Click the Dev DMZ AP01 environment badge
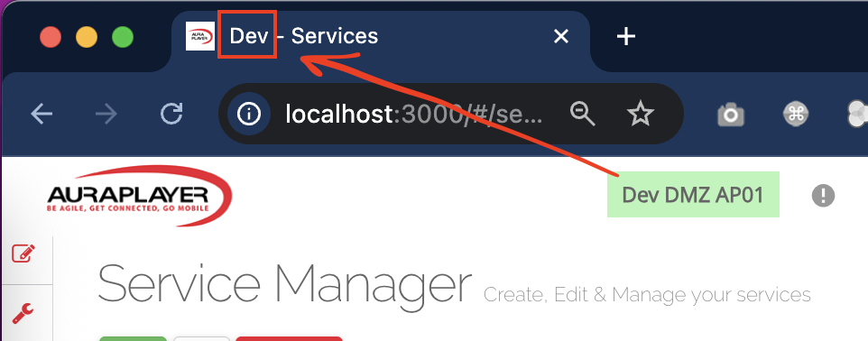The width and height of the screenshot is (868, 341). pyautogui.click(x=693, y=194)
